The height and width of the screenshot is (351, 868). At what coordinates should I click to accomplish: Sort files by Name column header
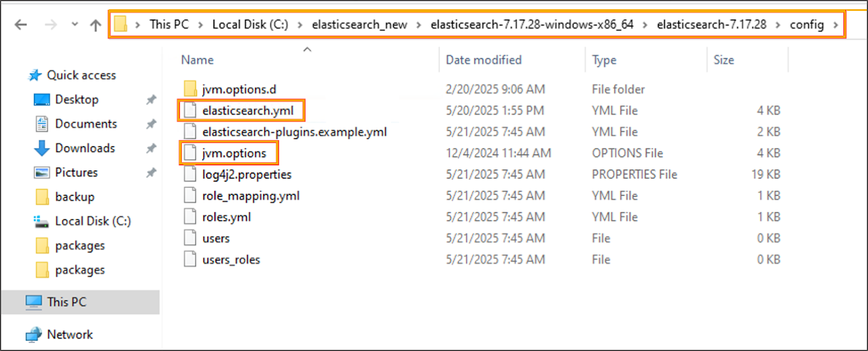[197, 60]
